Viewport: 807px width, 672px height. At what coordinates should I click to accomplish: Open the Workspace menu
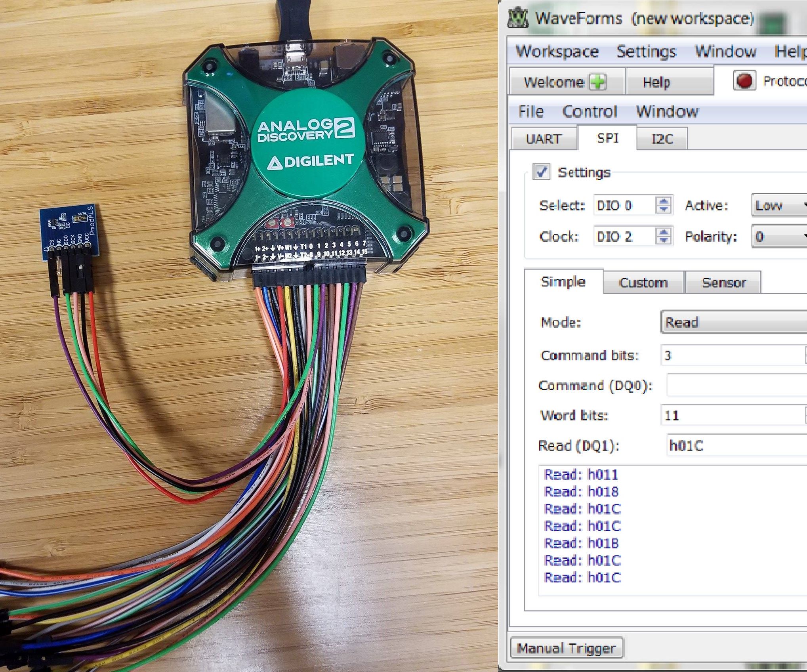point(557,52)
